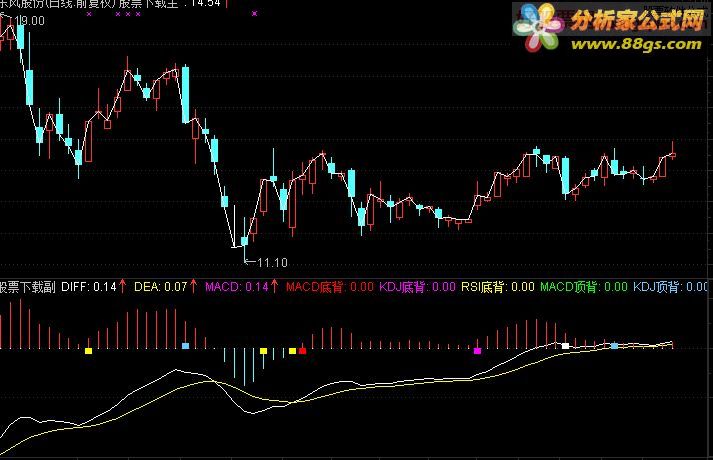Click the RSI底背: 0.00 label
Screen dimensions: 713x460
coord(498,287)
